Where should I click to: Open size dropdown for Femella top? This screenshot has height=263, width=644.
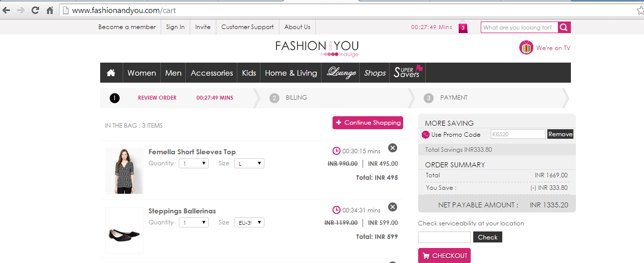[x=249, y=163]
